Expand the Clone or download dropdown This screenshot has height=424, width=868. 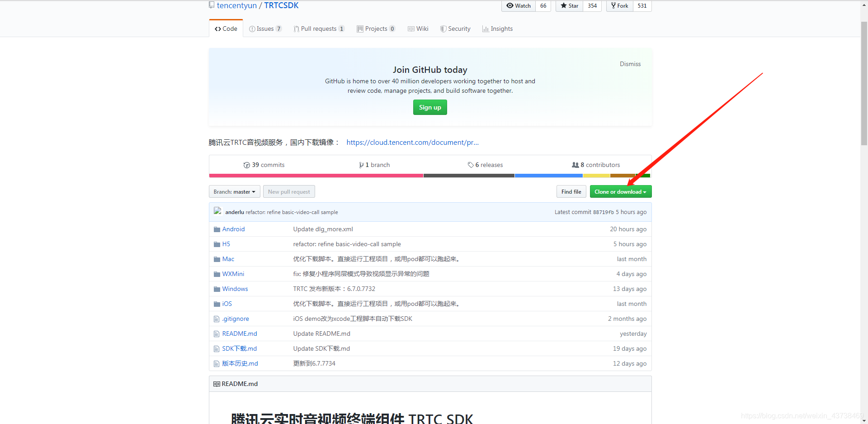pyautogui.click(x=621, y=192)
